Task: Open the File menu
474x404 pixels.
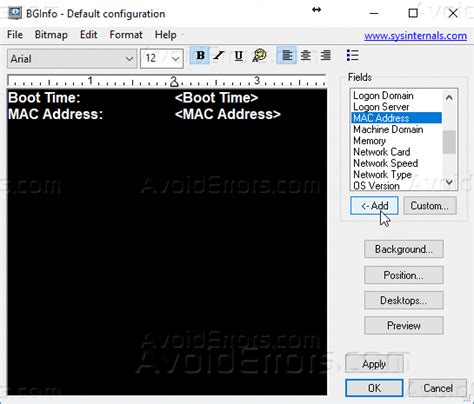Action: click(15, 35)
